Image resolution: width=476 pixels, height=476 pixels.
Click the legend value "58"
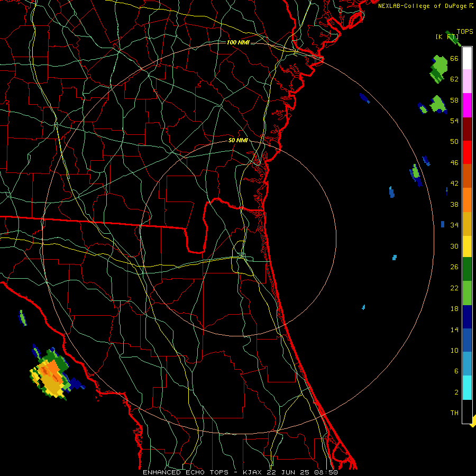454,100
